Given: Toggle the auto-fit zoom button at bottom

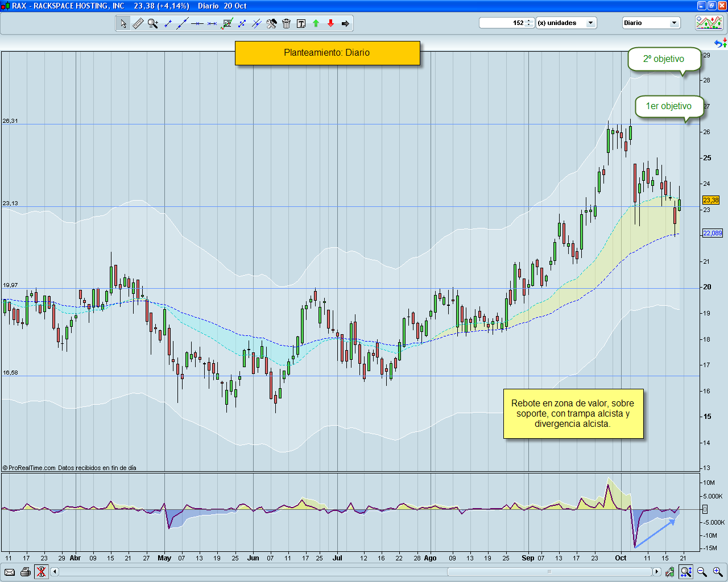Looking at the screenshot, I should (686, 572).
